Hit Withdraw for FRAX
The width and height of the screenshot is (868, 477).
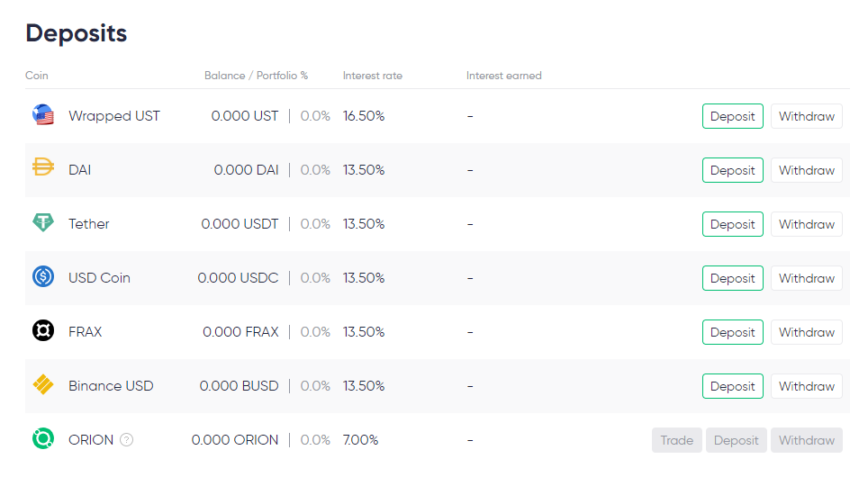click(x=806, y=332)
